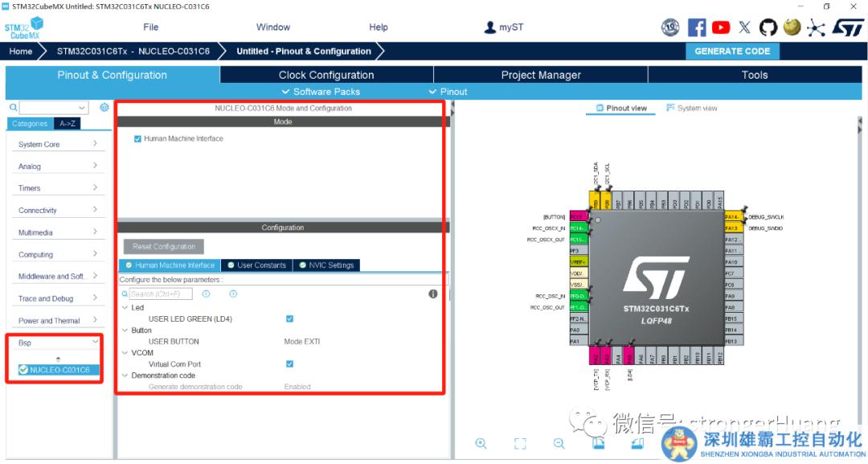This screenshot has height=464, width=868.
Task: Zoom out of the chip pinout
Action: pyautogui.click(x=559, y=443)
